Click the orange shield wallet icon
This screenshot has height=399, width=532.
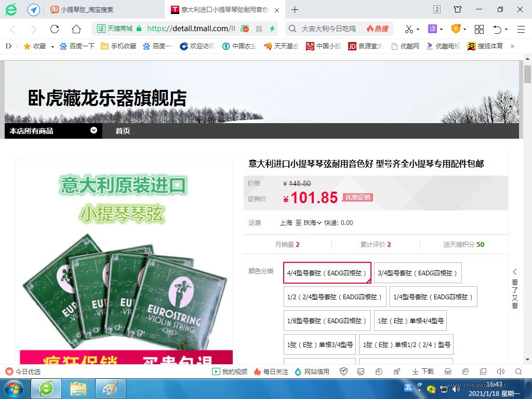456,29
